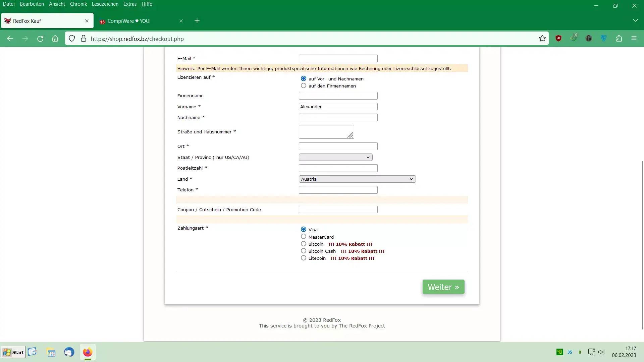This screenshot has height=362, width=644.
Task: Go back to the previous page
Action: pos(10,39)
